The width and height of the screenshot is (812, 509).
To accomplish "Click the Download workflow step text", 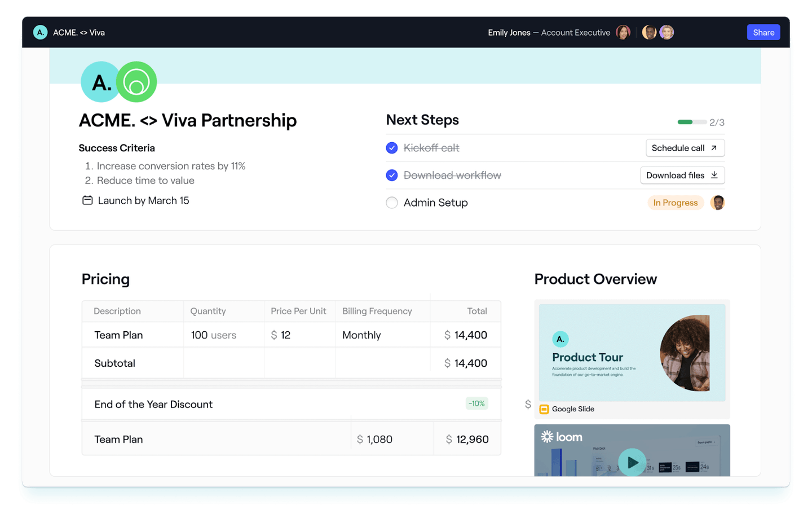I will point(452,175).
